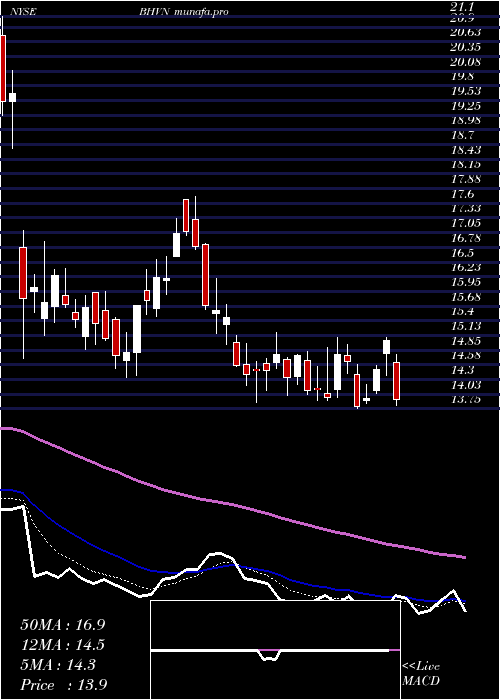Click the 14.85 price axis label

click(466, 341)
